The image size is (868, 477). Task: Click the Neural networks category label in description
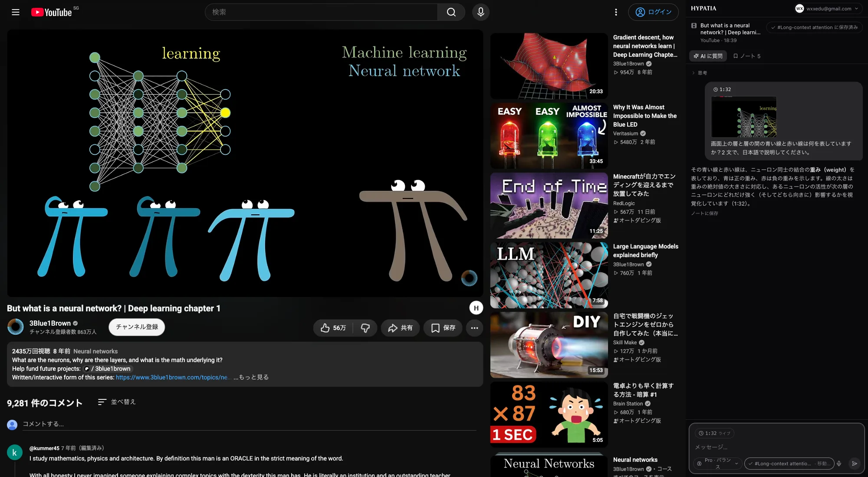click(x=95, y=351)
